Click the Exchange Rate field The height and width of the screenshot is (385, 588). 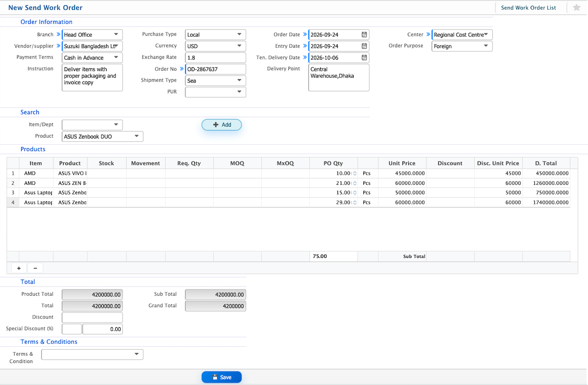coord(216,58)
